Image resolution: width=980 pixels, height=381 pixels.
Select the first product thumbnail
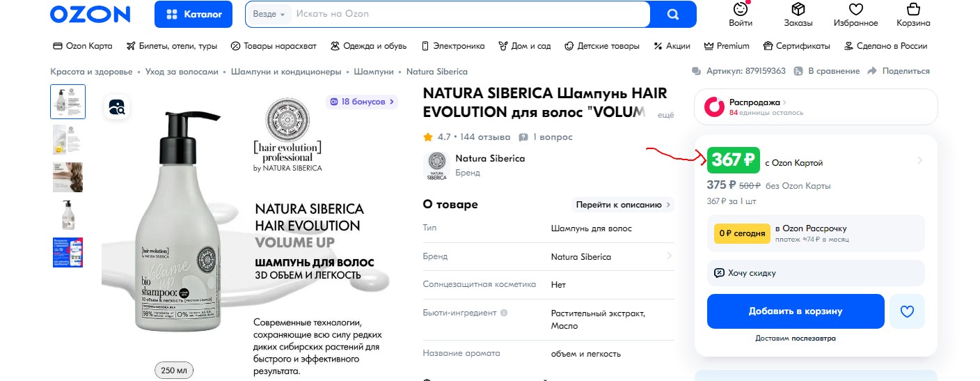click(68, 102)
